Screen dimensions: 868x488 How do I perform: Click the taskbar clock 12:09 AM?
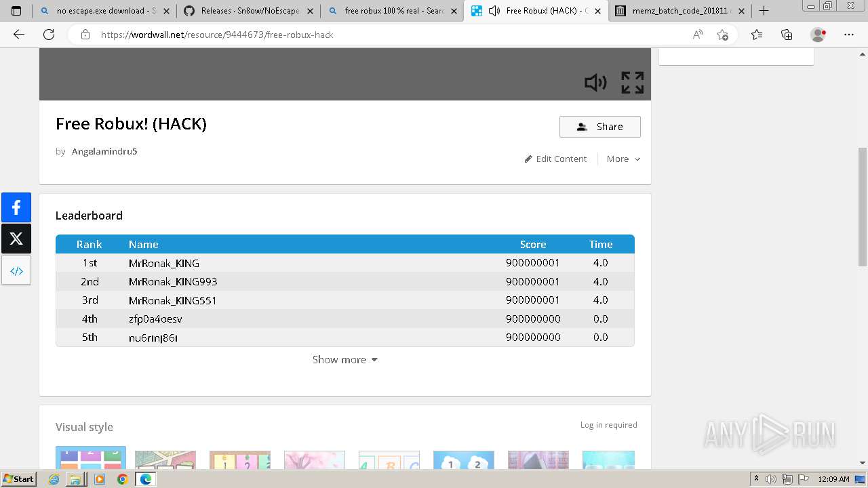pos(833,479)
